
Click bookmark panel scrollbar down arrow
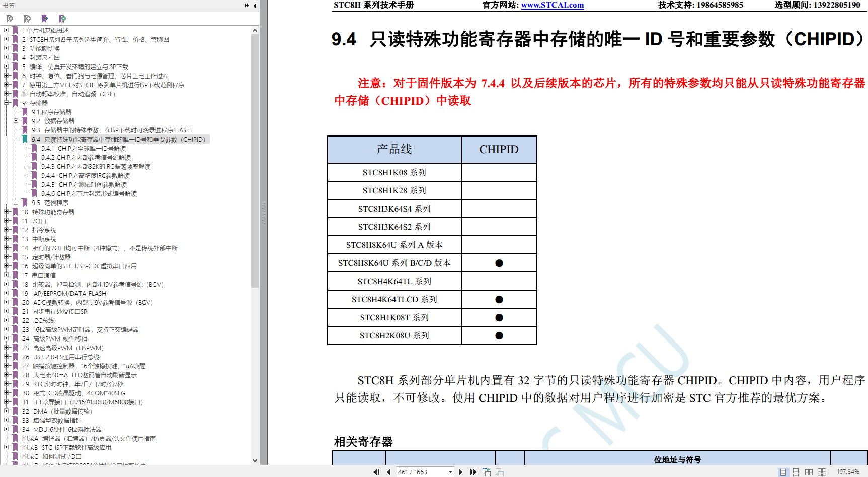[x=255, y=460]
